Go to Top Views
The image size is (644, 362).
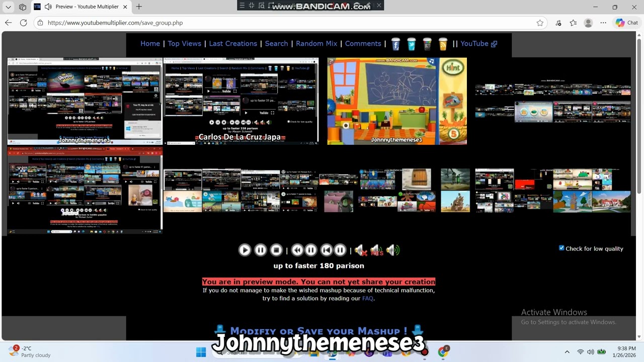(184, 43)
